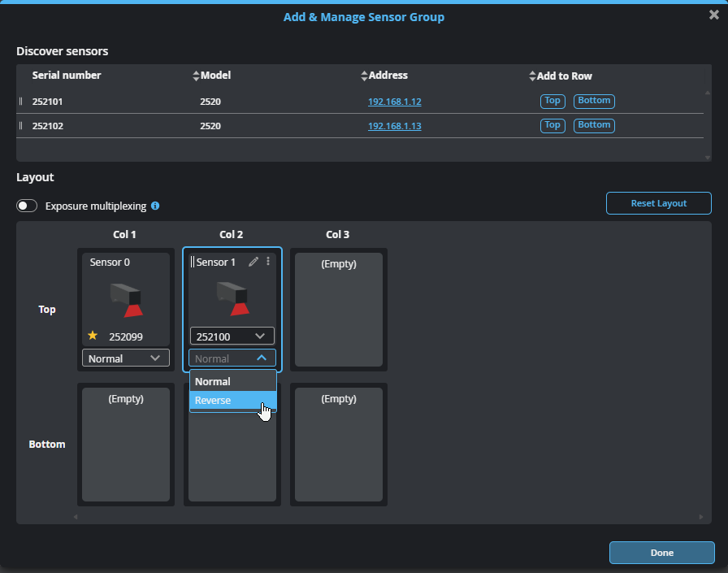Click the Exposure multiplexing info icon
728x573 pixels.
[155, 206]
